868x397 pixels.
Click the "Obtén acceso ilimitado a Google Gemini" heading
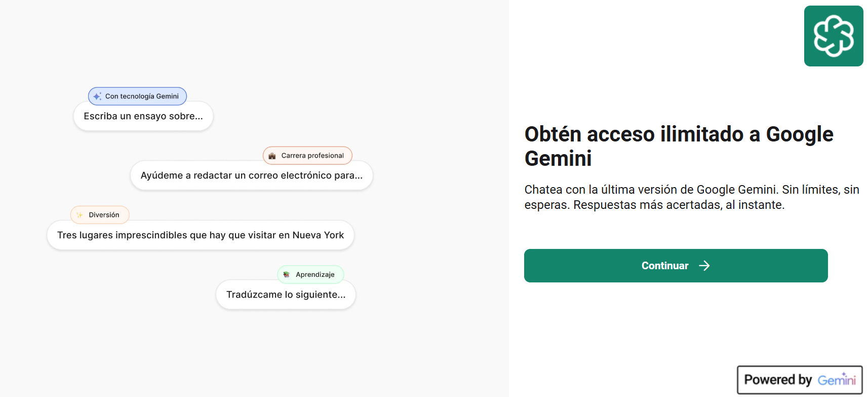[679, 146]
